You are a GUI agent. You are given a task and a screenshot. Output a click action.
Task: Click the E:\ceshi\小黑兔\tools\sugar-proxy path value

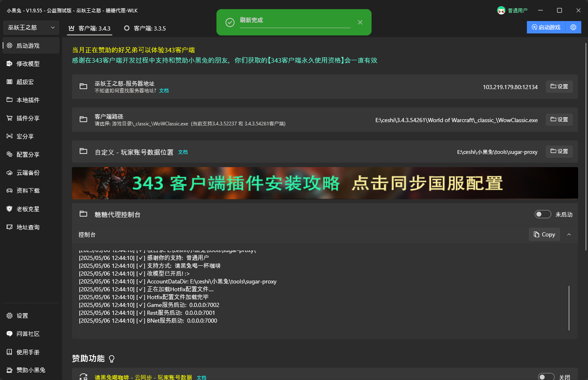pyautogui.click(x=497, y=152)
